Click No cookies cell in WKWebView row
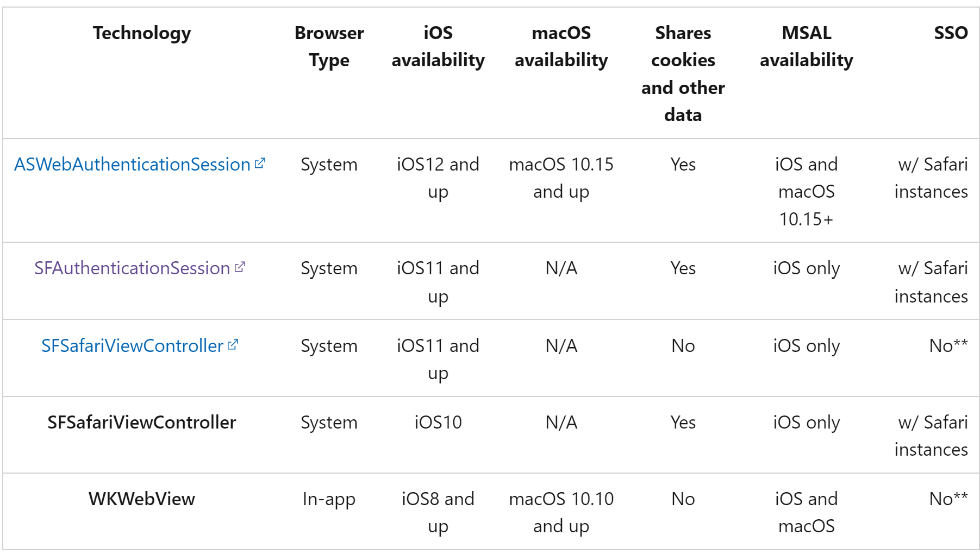 point(683,499)
